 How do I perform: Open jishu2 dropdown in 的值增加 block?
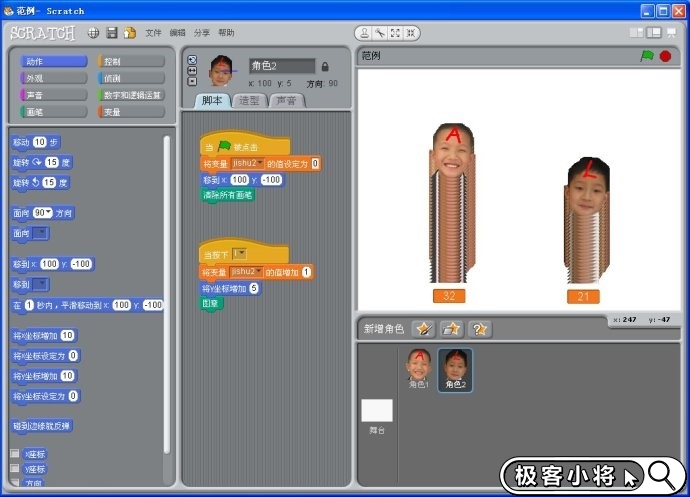258,272
